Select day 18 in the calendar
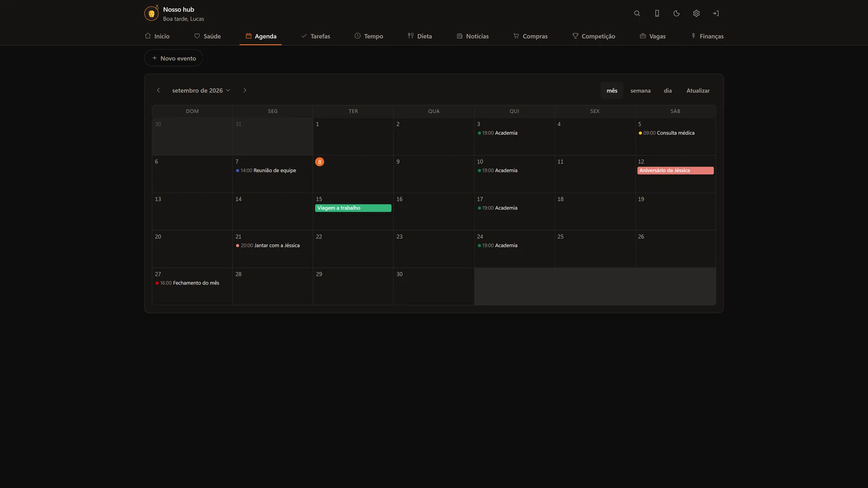 pyautogui.click(x=595, y=212)
